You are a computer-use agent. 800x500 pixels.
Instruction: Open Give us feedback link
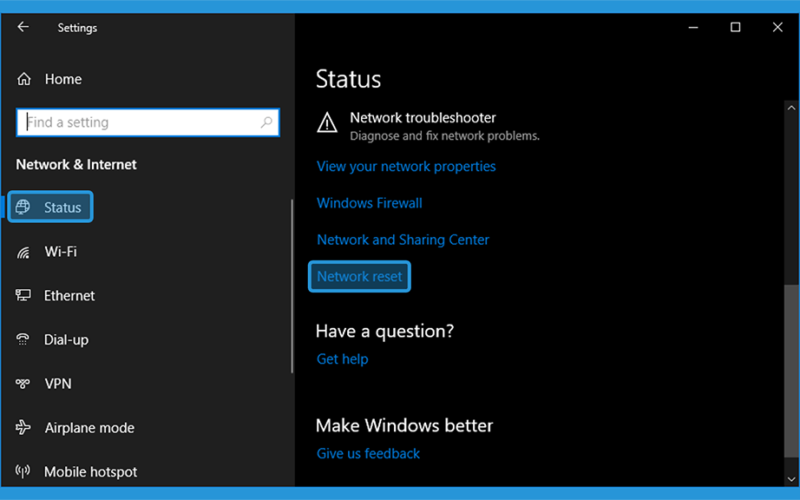pos(368,454)
